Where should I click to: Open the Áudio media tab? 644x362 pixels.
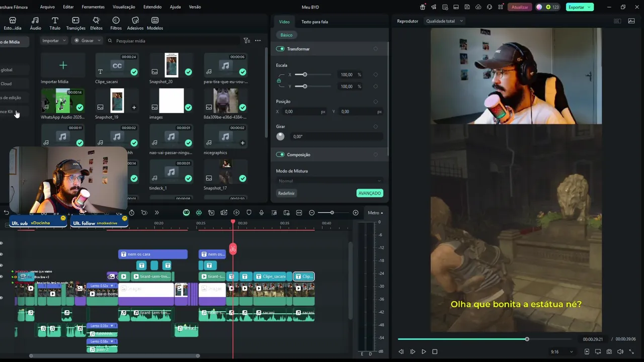click(35, 23)
